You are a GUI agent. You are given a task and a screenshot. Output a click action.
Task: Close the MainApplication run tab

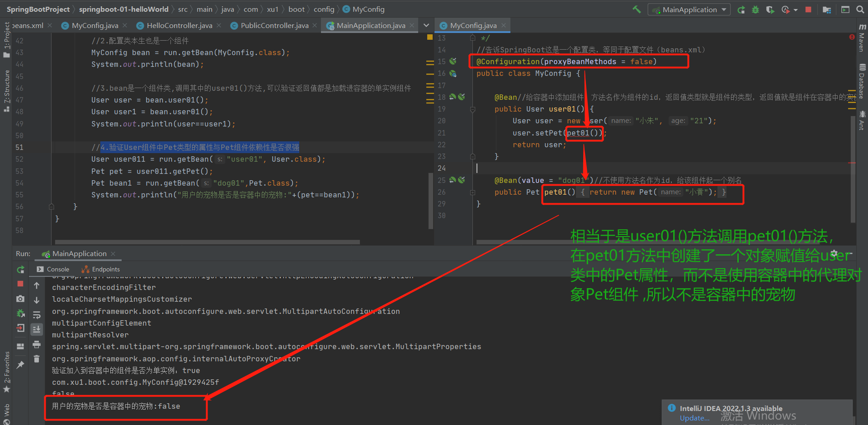(x=113, y=254)
